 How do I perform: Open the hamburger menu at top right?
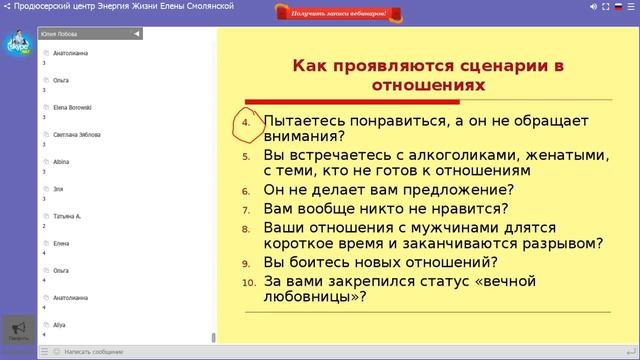click(x=631, y=7)
